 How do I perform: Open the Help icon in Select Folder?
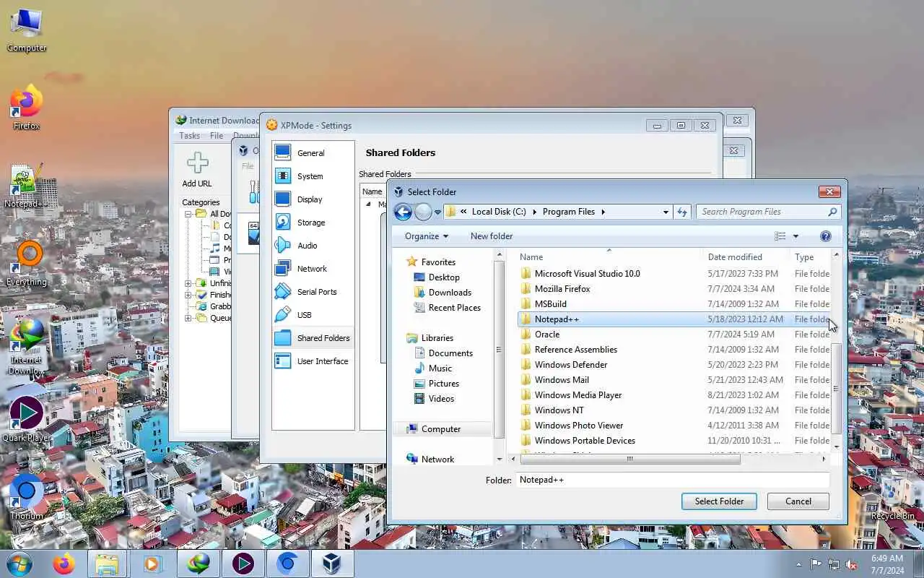pyautogui.click(x=826, y=236)
